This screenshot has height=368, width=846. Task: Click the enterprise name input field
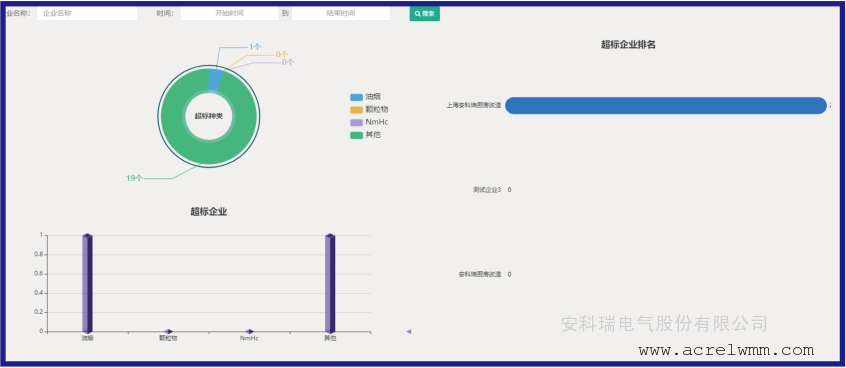pyautogui.click(x=87, y=13)
